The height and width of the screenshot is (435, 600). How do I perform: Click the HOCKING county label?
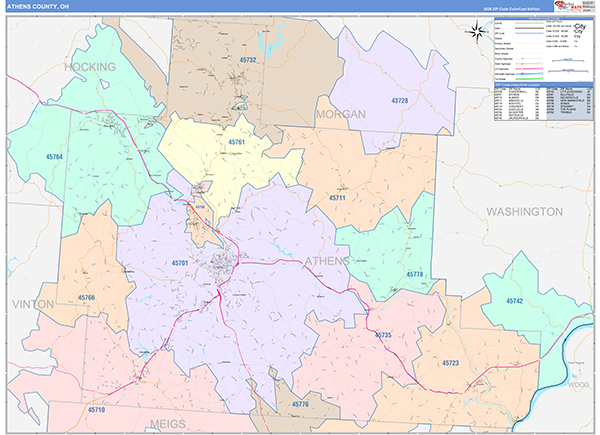coord(90,67)
